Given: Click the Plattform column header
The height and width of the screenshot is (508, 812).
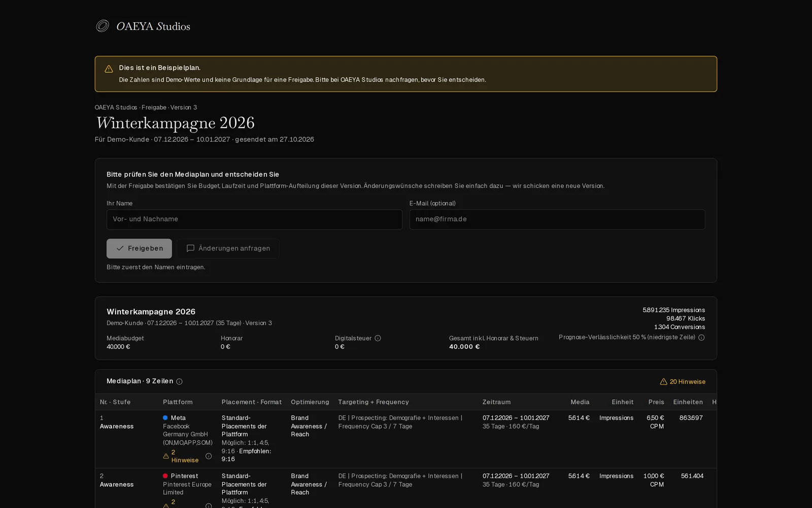Looking at the screenshot, I should [x=178, y=402].
